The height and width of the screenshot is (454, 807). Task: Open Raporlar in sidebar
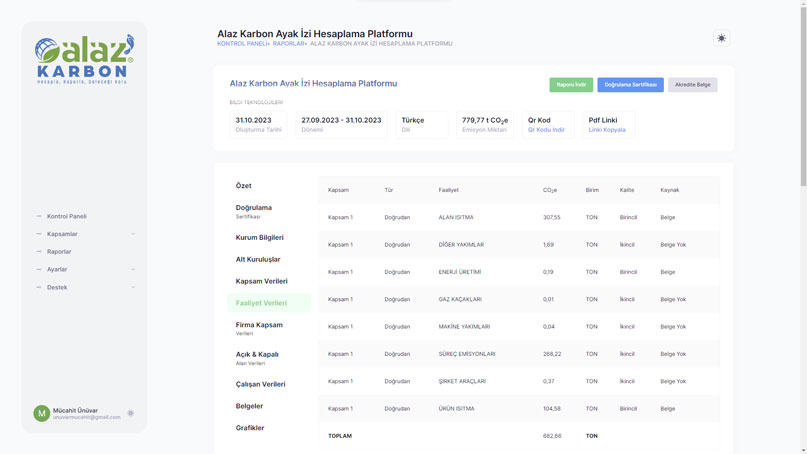pyautogui.click(x=59, y=252)
